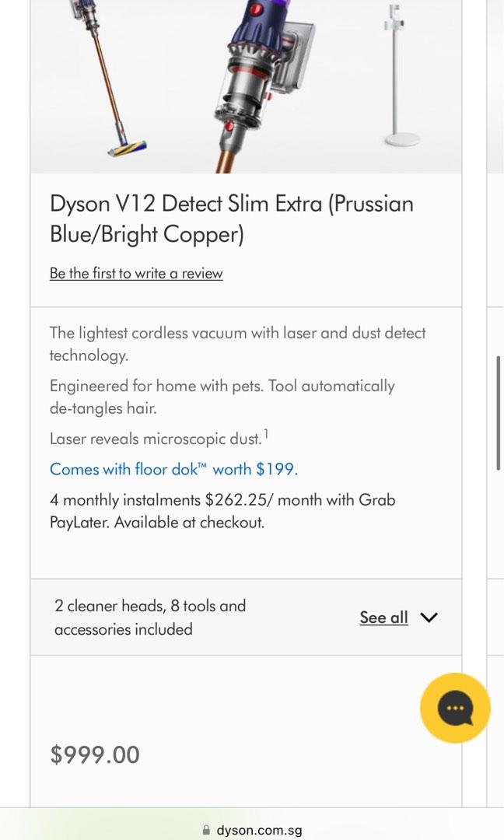The height and width of the screenshot is (840, 504).
Task: Click the 'See all' link
Action: coord(383,617)
